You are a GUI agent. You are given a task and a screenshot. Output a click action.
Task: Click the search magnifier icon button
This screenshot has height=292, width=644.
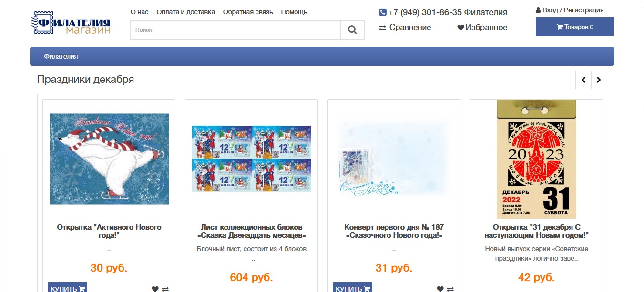[352, 30]
